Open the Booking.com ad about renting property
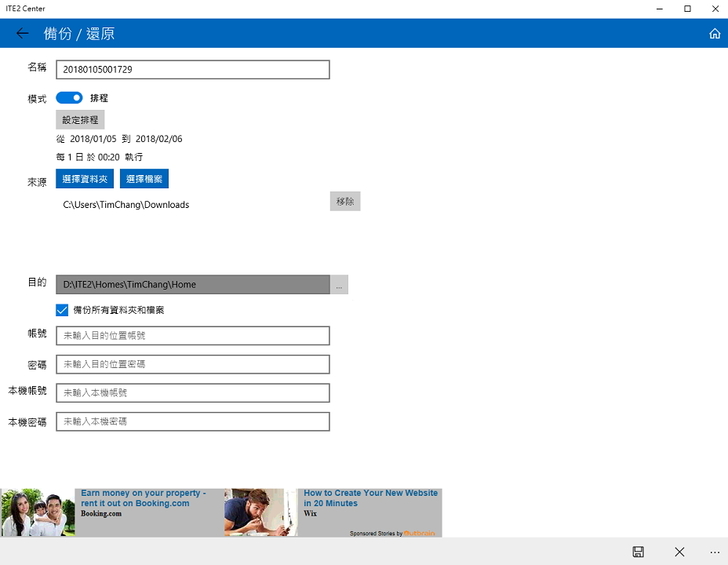This screenshot has width=728, height=565. (143, 498)
